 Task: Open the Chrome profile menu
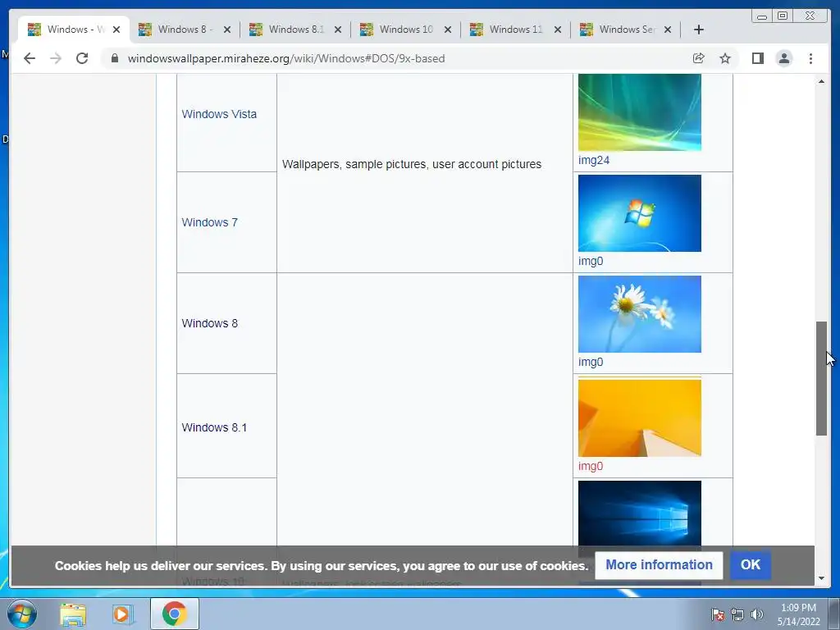click(x=783, y=58)
